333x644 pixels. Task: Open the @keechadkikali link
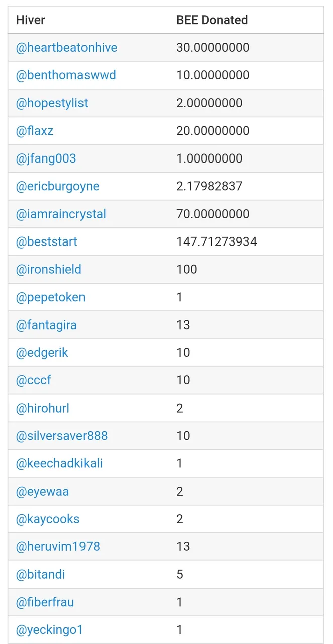[59, 463]
